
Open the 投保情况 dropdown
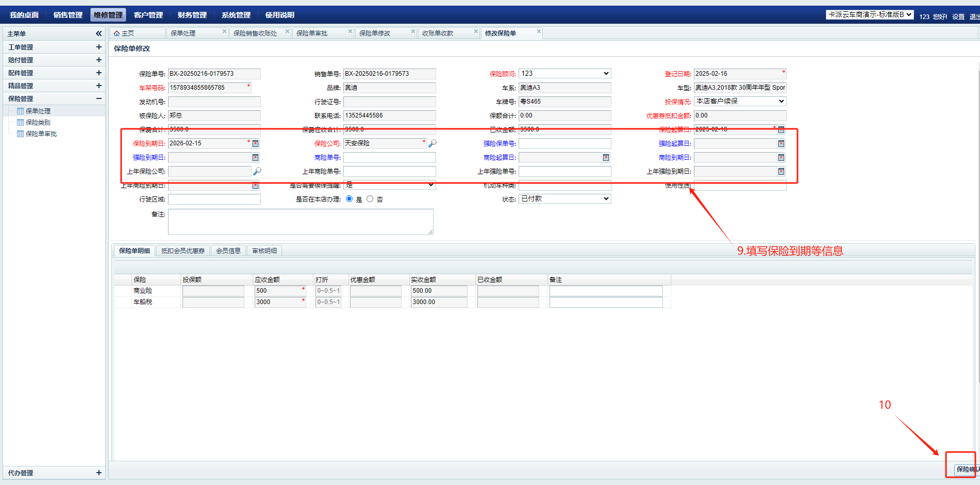tap(740, 102)
